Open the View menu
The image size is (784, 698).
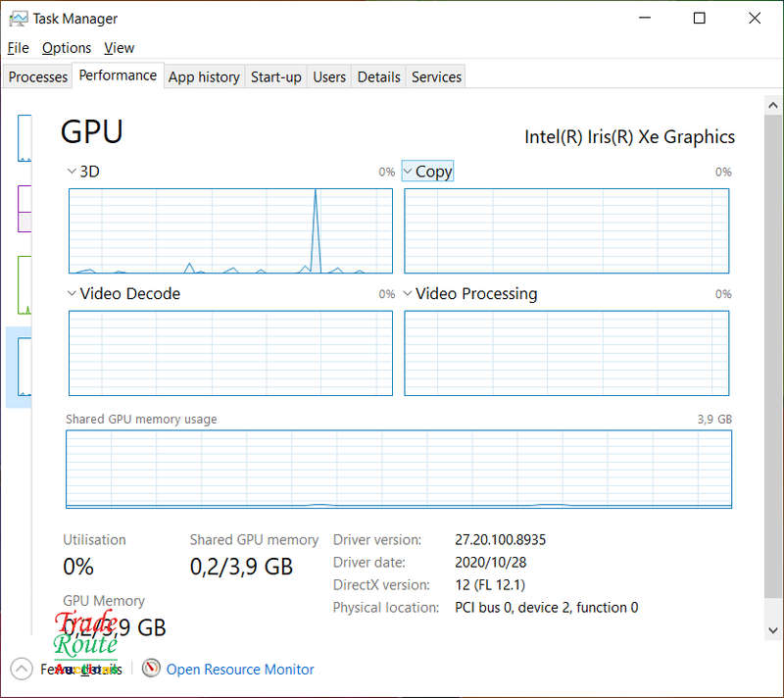pos(119,48)
